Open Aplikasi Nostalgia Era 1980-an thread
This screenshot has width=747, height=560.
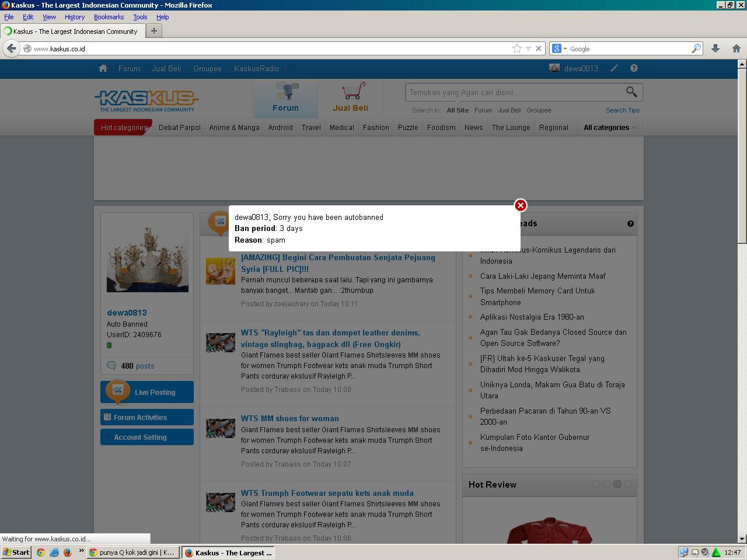[x=532, y=317]
